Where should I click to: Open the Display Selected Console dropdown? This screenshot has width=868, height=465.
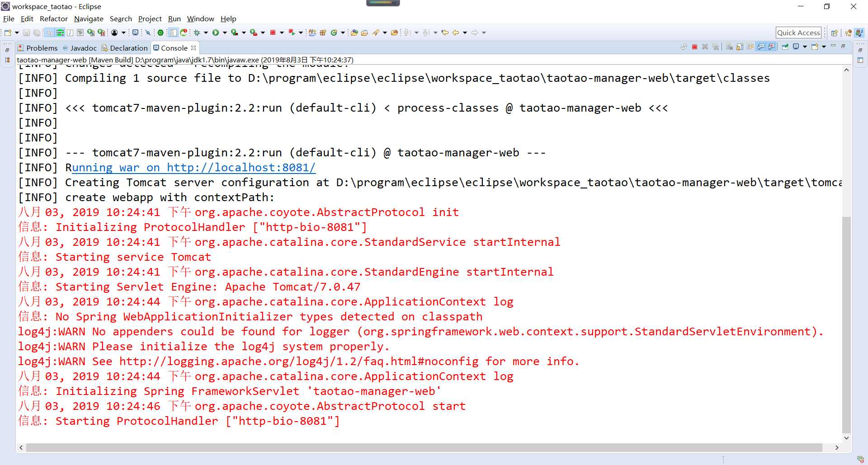805,47
